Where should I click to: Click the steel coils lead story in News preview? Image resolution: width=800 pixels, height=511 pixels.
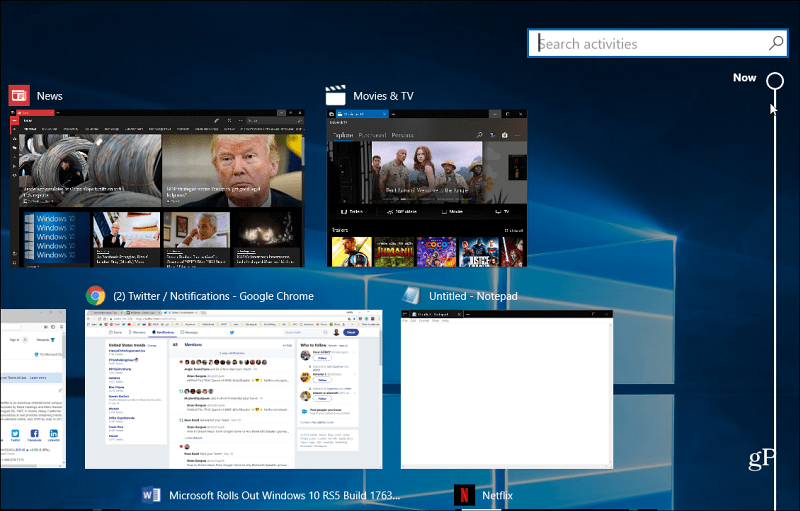(x=90, y=170)
